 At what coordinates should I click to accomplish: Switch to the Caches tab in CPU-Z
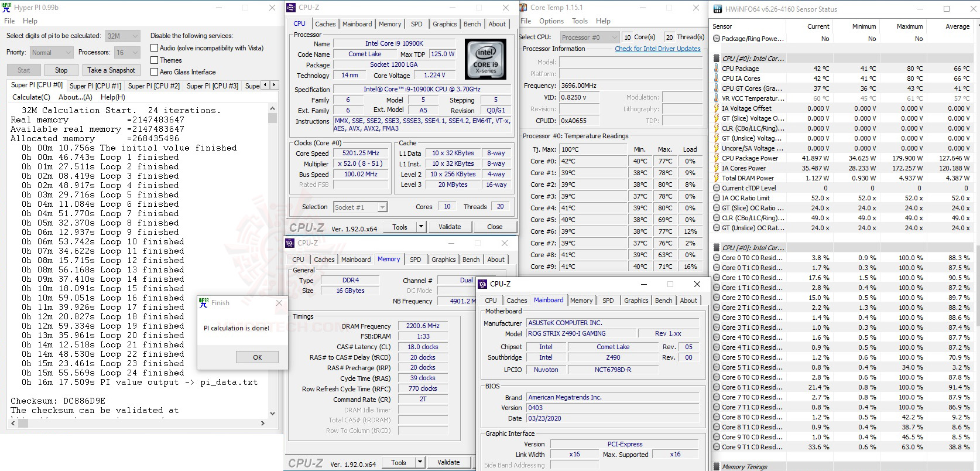click(325, 24)
